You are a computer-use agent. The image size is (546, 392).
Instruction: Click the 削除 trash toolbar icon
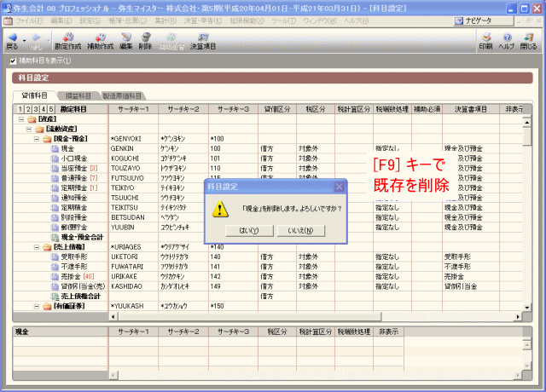[x=146, y=37]
